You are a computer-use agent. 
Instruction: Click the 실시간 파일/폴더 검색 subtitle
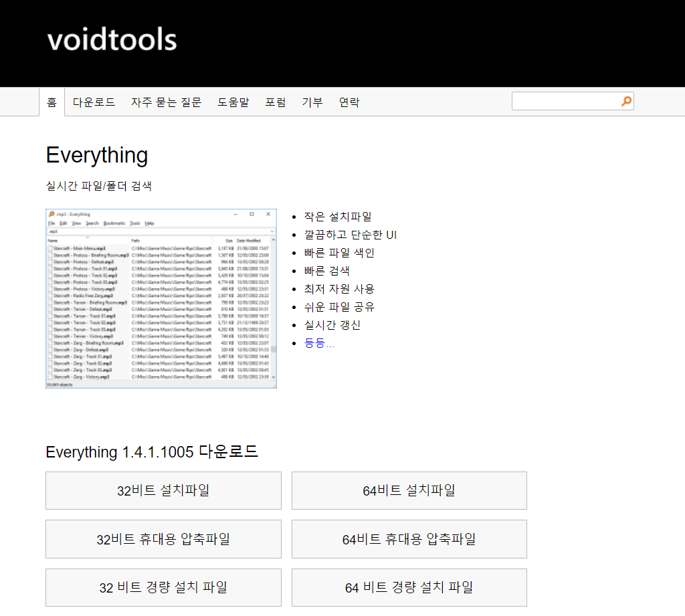click(99, 186)
